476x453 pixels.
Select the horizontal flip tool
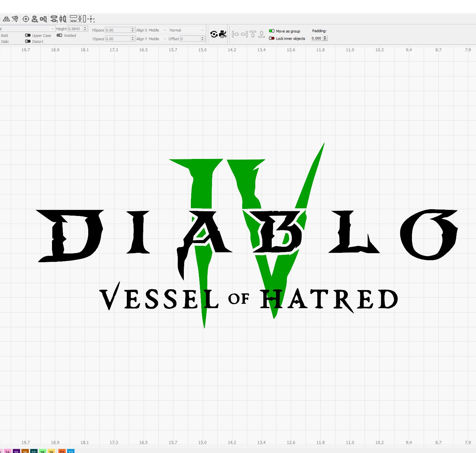(6, 19)
